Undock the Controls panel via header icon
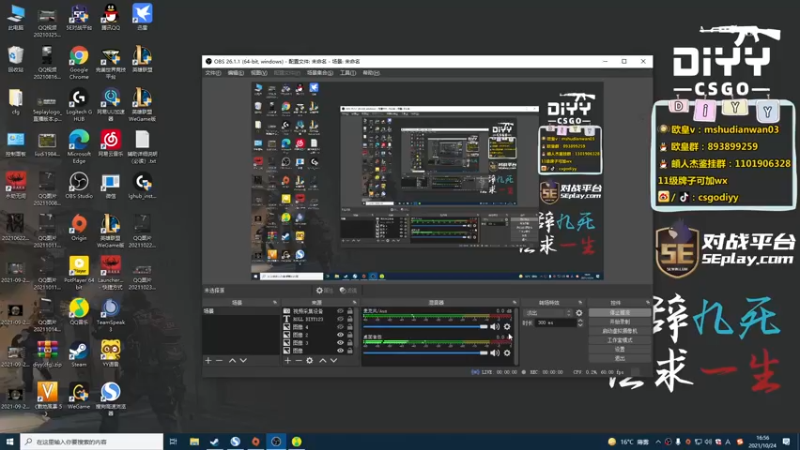This screenshot has width=800, height=450. (x=648, y=303)
